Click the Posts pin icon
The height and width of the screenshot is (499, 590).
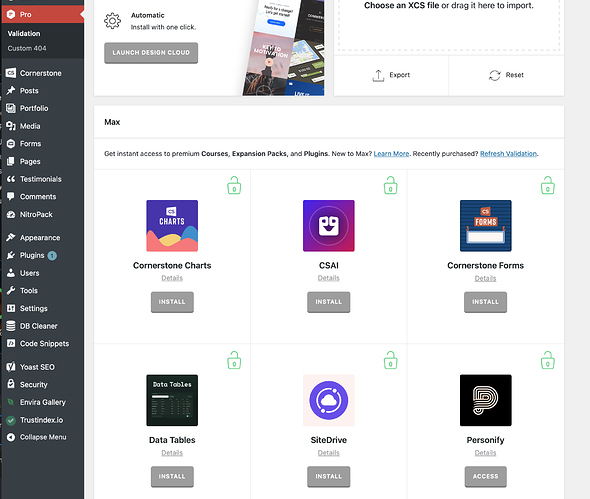pos(11,91)
